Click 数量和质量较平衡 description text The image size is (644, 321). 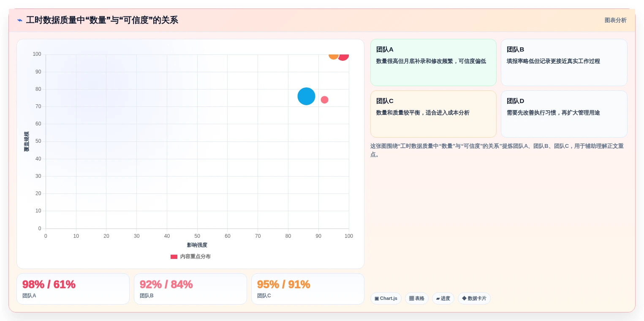tap(423, 113)
